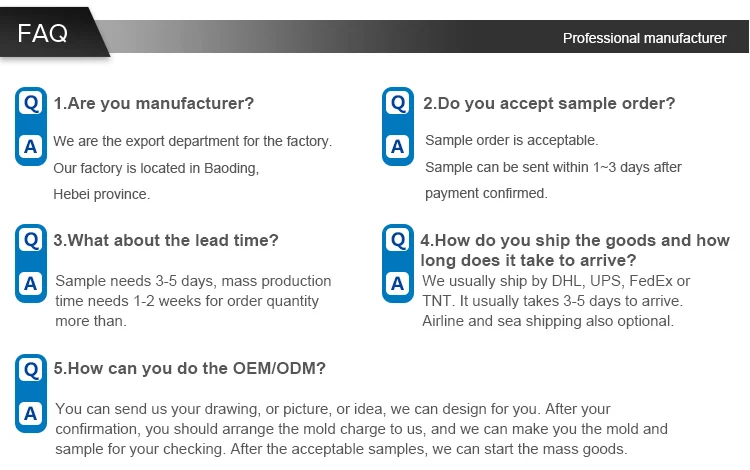This screenshot has width=750, height=470.
Task: Click question 2 about sample orders
Action: [x=549, y=103]
